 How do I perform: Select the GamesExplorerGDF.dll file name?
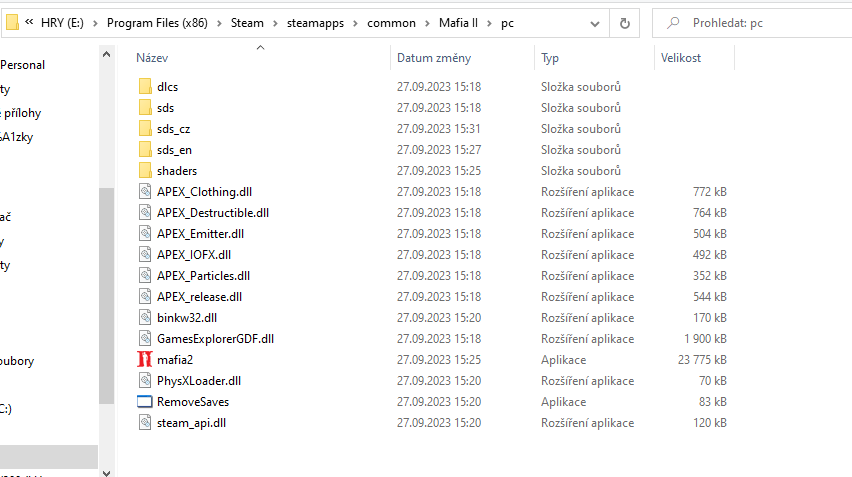tap(215, 338)
